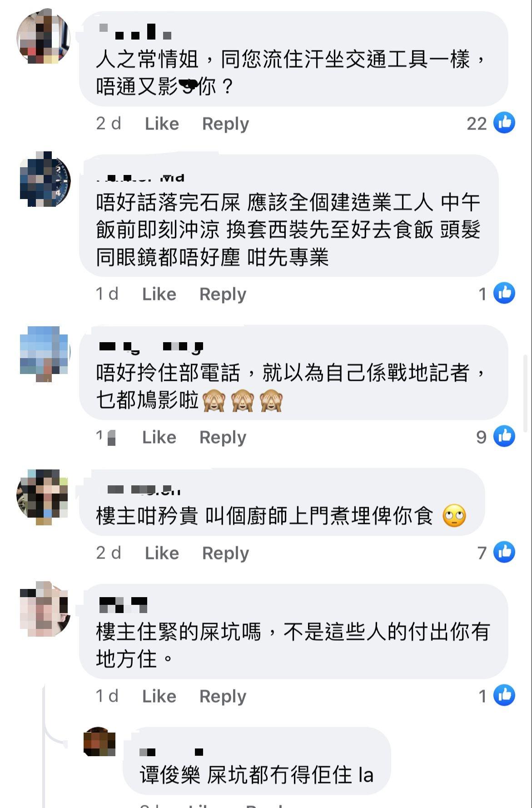532x808 pixels.
Task: Open the watch-face avatar of the second commenter
Action: pyautogui.click(x=45, y=180)
